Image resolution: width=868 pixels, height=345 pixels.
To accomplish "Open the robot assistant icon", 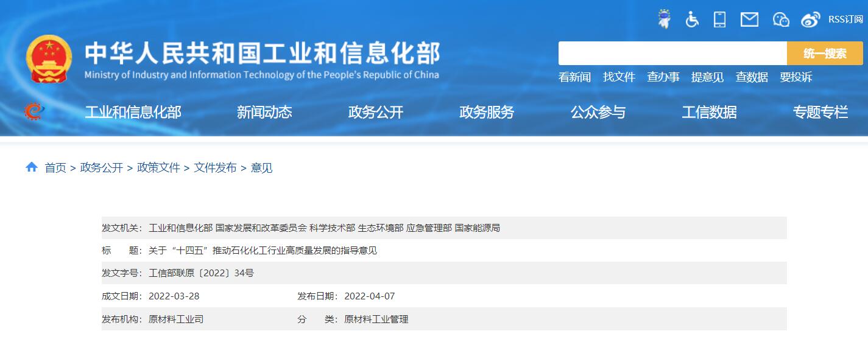I will [x=664, y=19].
